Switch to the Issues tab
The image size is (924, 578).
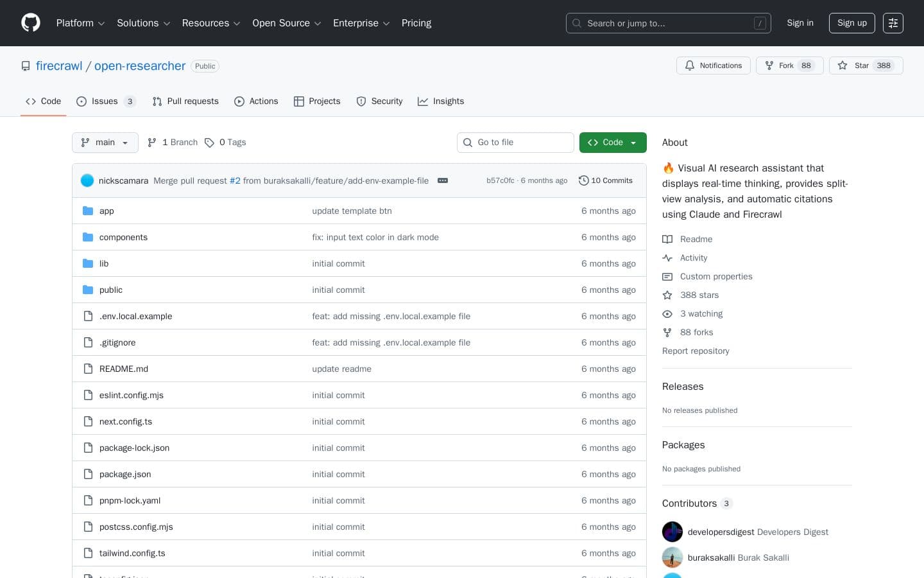click(x=105, y=101)
